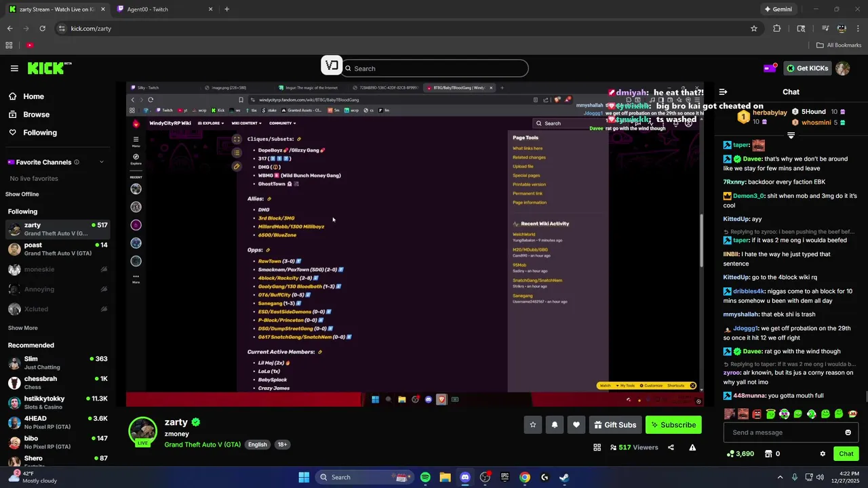Open Gemini button in Chrome title bar
Image resolution: width=868 pixels, height=488 pixels.
point(778,9)
